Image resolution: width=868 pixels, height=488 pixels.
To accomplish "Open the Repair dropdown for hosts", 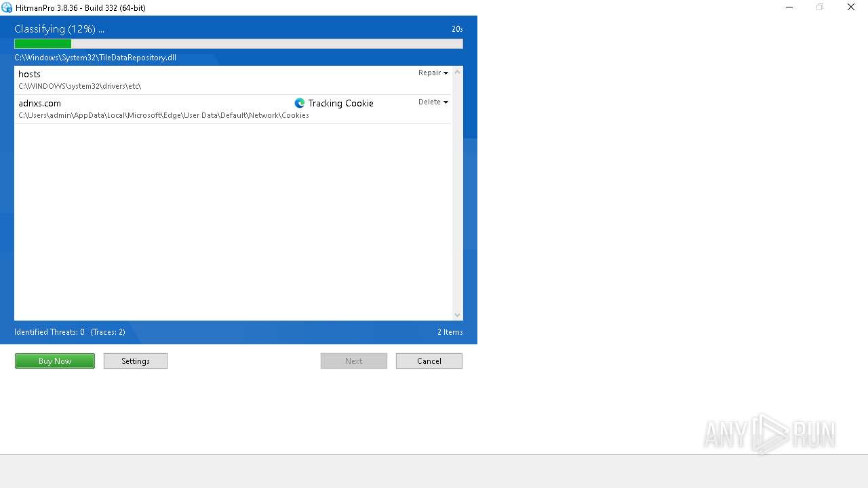I will [x=433, y=73].
